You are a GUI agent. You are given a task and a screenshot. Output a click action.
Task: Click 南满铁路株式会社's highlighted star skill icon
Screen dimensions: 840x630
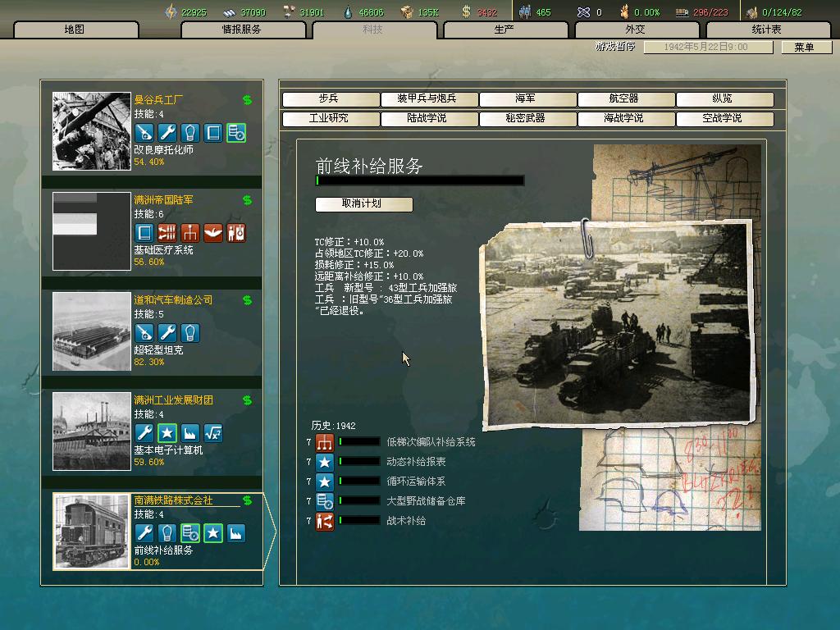(x=213, y=533)
